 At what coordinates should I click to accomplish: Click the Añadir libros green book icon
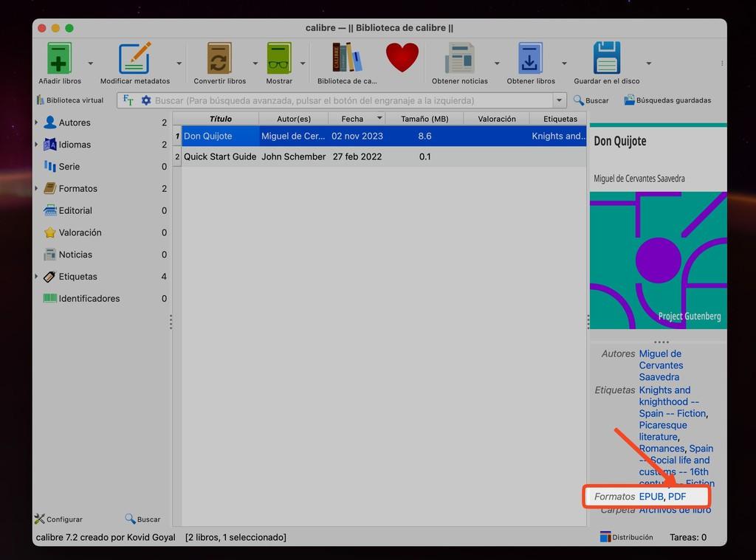pos(59,58)
